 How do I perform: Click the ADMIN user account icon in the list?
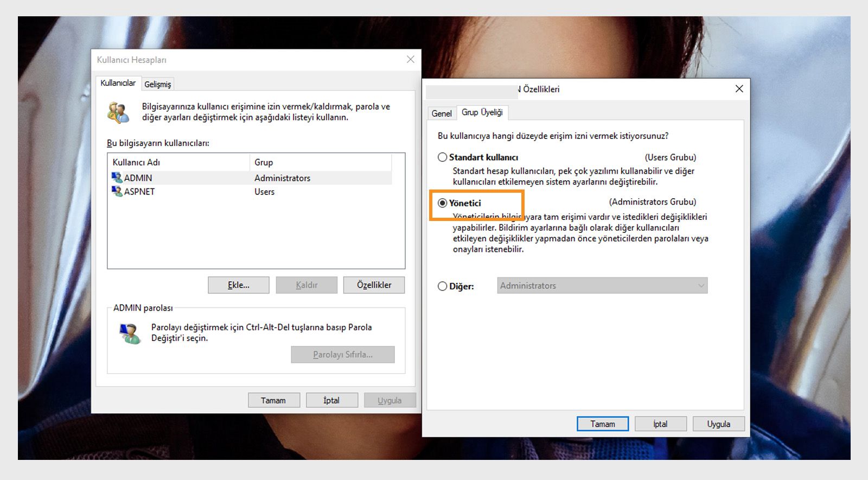(x=117, y=178)
